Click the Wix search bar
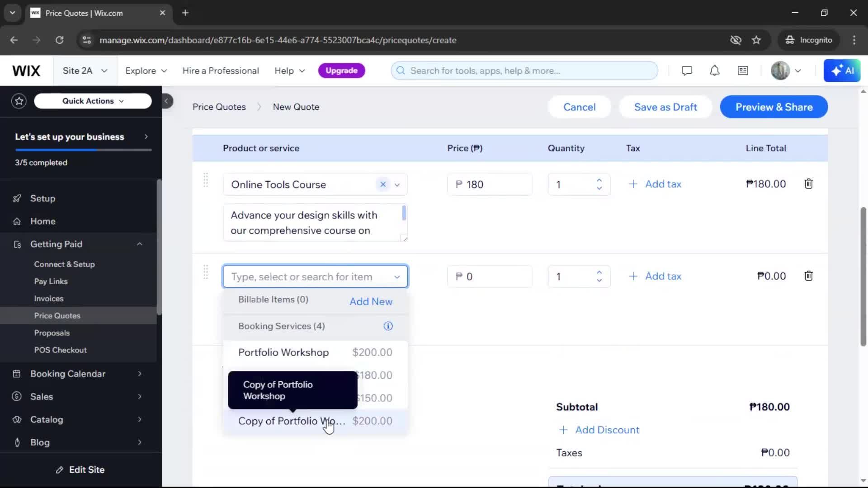The image size is (868, 488). click(524, 71)
